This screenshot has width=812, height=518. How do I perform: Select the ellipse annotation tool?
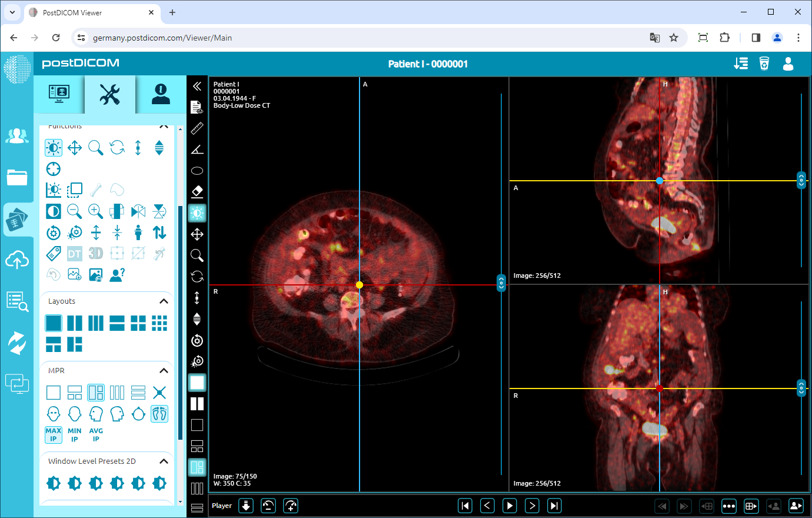click(x=197, y=170)
